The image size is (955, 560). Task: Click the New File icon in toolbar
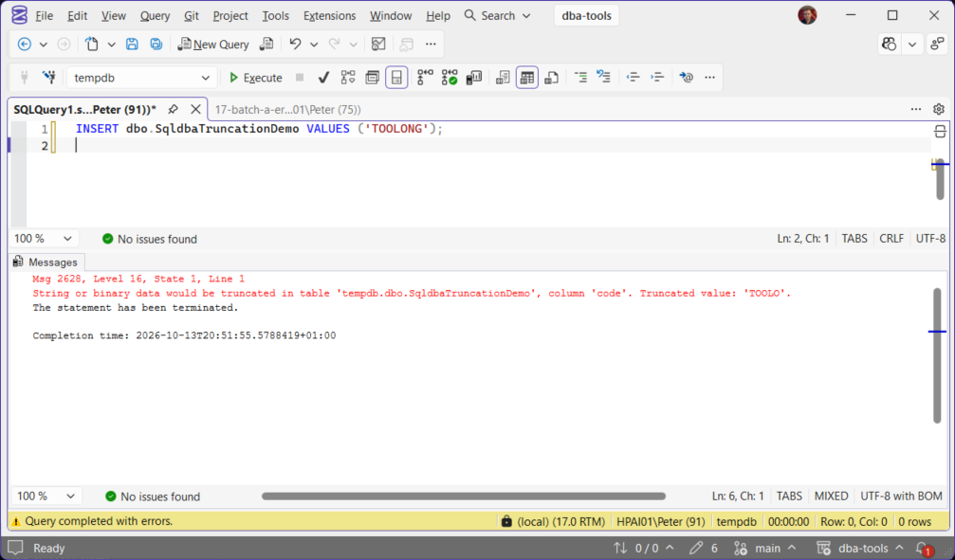click(91, 44)
